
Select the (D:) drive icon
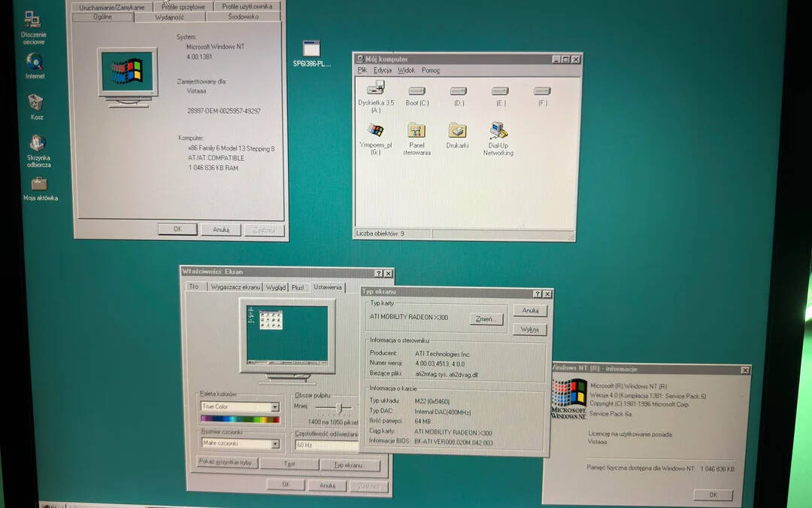459,96
